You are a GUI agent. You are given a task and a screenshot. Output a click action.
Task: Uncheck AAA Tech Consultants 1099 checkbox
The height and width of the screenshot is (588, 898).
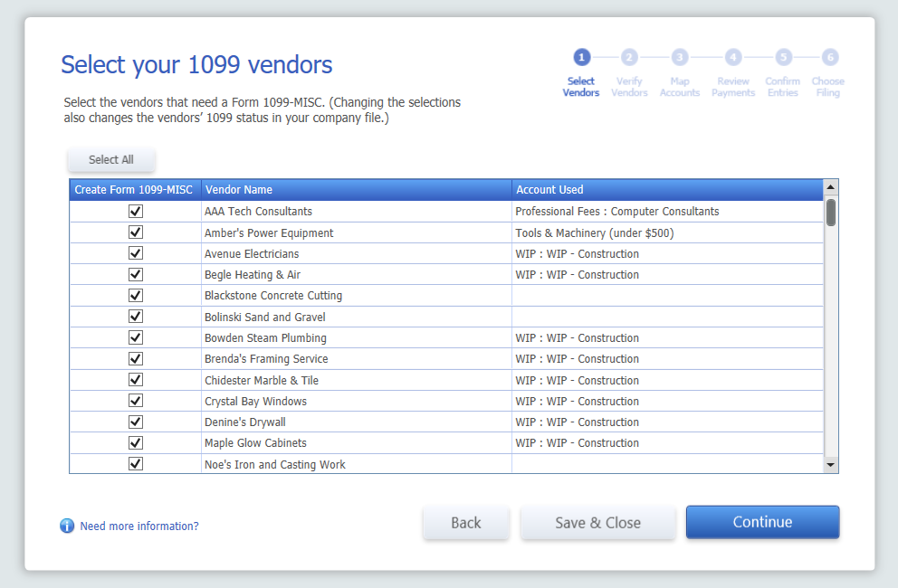(136, 212)
